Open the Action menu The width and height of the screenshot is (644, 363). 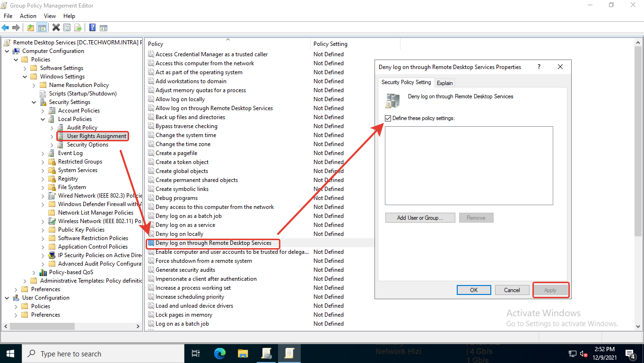(x=28, y=16)
